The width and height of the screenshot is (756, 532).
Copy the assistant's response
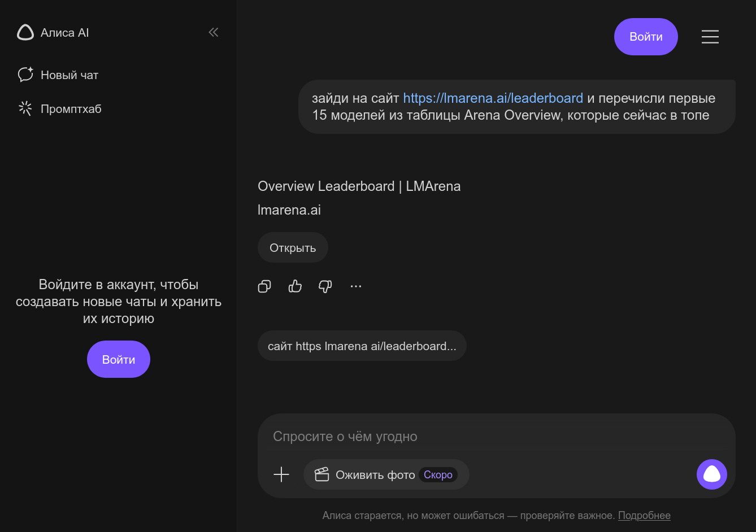(264, 286)
